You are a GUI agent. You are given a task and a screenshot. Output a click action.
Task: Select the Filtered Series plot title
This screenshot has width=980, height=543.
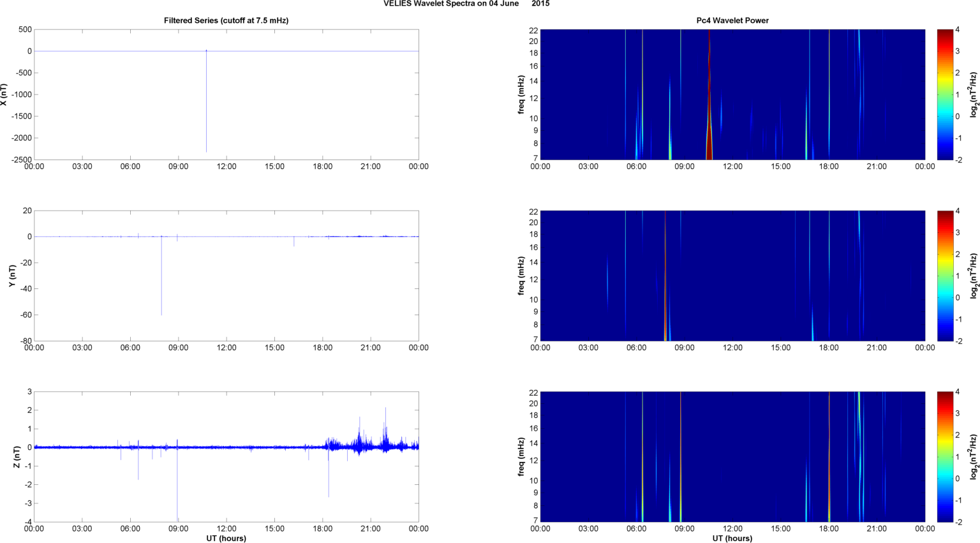point(226,20)
